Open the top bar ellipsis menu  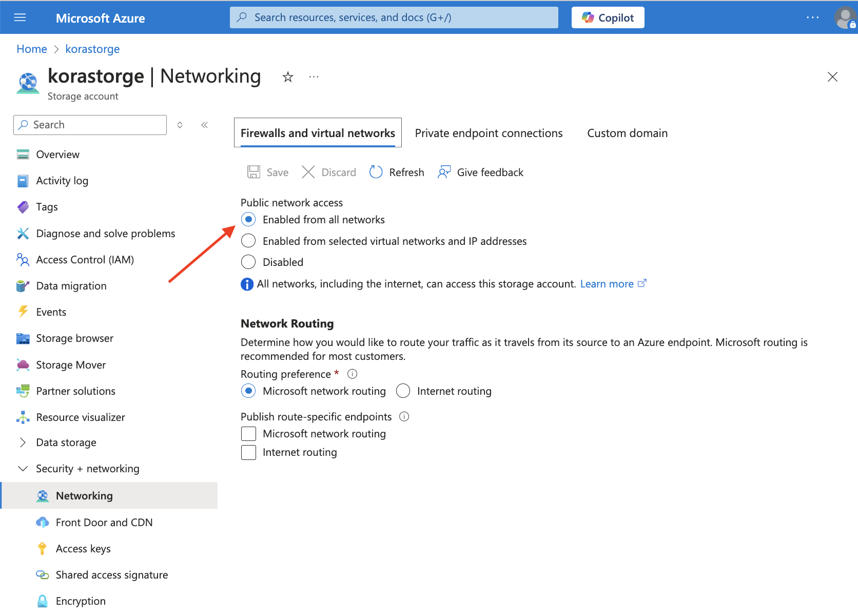812,17
